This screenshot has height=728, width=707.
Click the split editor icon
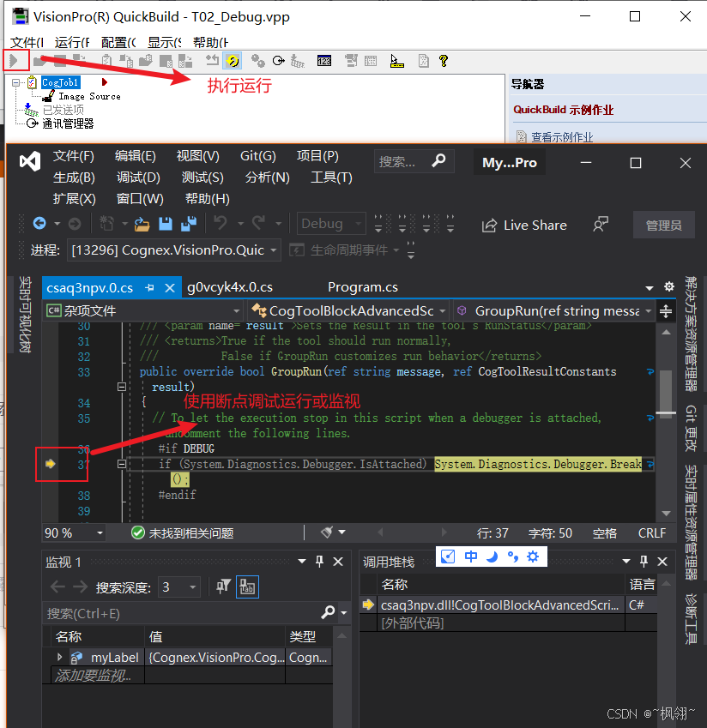[x=666, y=311]
